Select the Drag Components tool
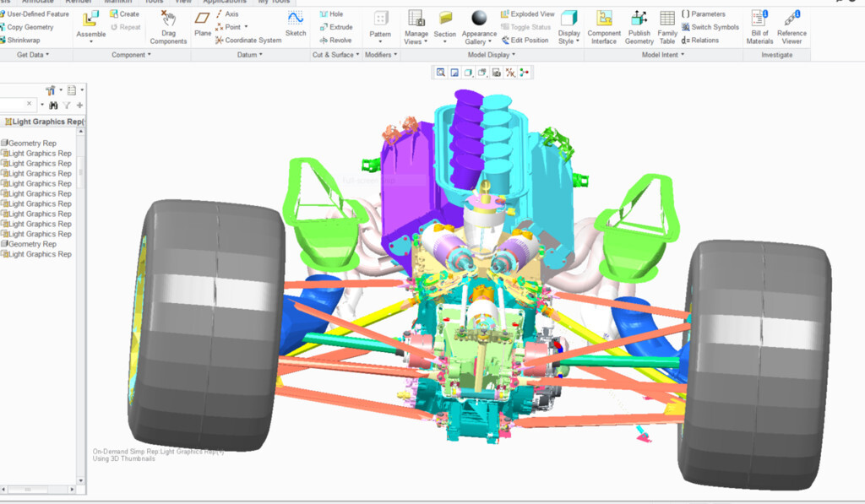This screenshot has width=865, height=504. [x=168, y=27]
